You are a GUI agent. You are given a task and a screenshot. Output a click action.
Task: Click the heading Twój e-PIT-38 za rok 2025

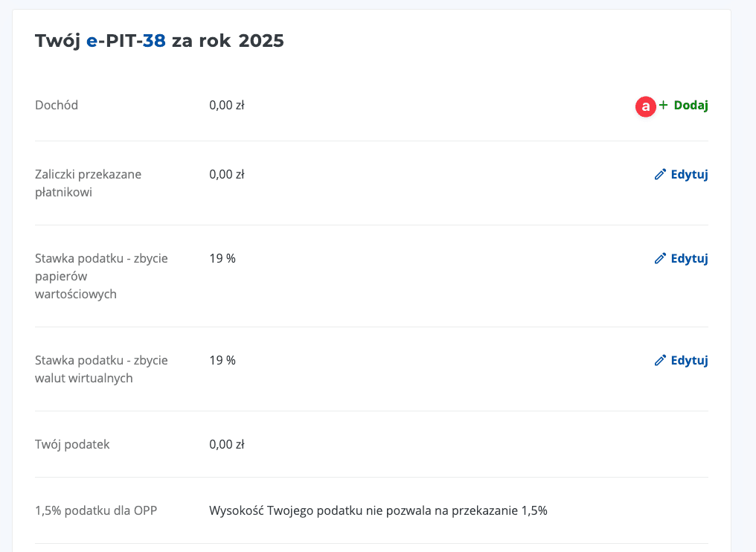pyautogui.click(x=158, y=42)
